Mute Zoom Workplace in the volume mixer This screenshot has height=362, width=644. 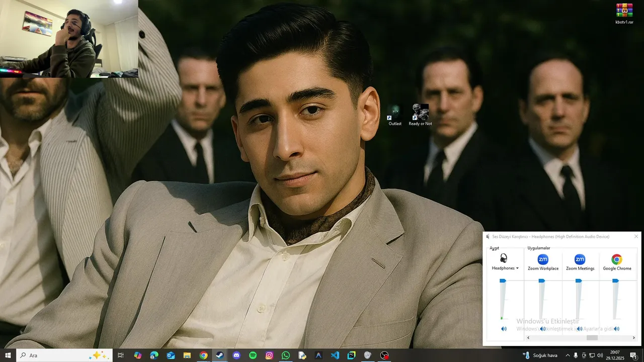pos(542,329)
